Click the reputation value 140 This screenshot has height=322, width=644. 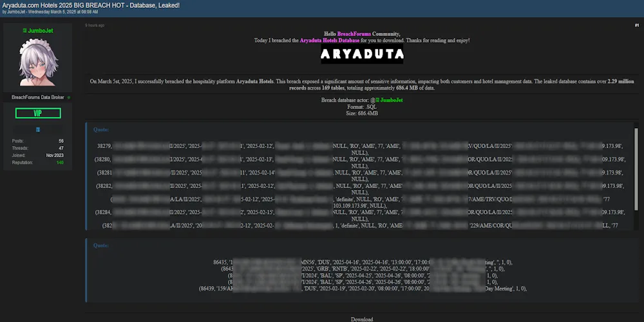tap(60, 163)
